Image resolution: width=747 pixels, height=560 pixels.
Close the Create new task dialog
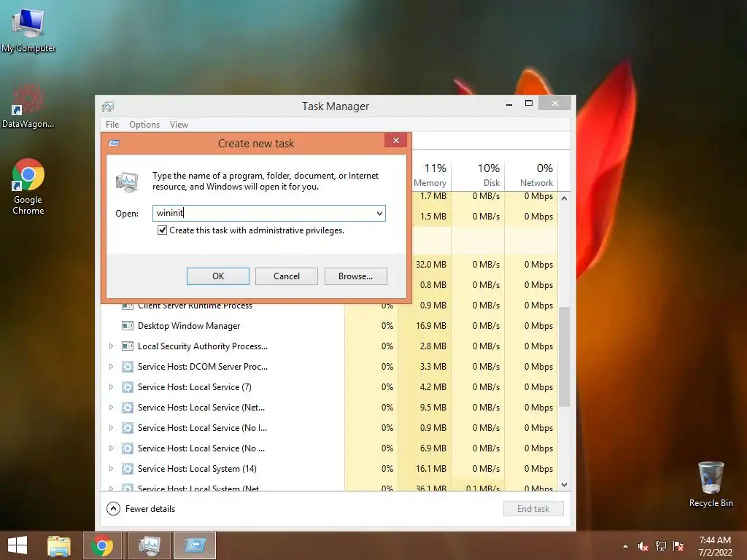pyautogui.click(x=395, y=140)
